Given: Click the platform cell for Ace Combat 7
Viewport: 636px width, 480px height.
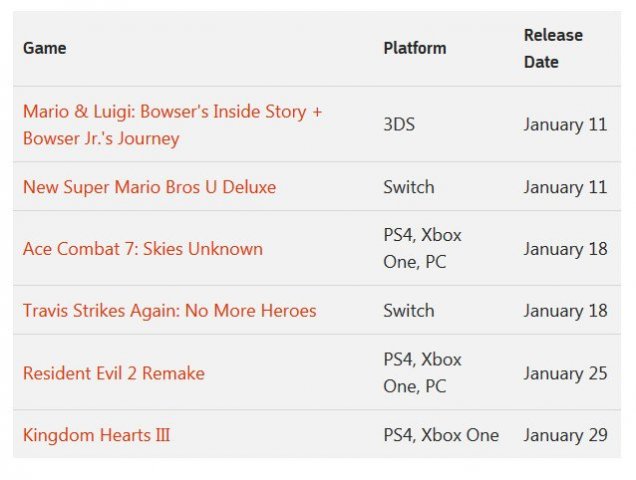Looking at the screenshot, I should [422, 249].
